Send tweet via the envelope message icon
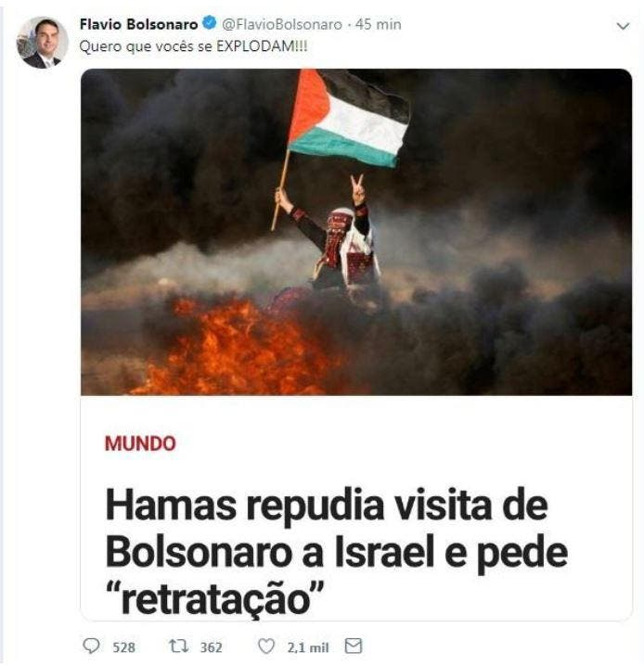Viewport: 644px width, 666px height. coord(354,646)
